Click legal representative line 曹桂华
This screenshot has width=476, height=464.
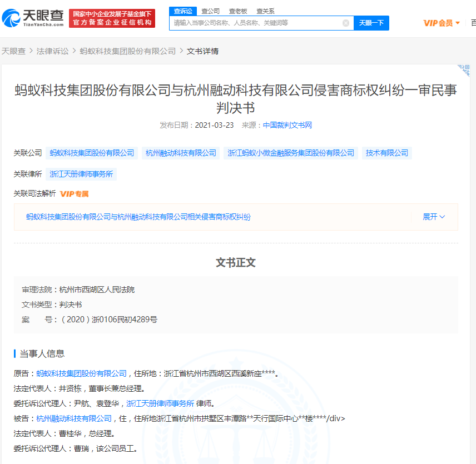pyautogui.click(x=65, y=433)
